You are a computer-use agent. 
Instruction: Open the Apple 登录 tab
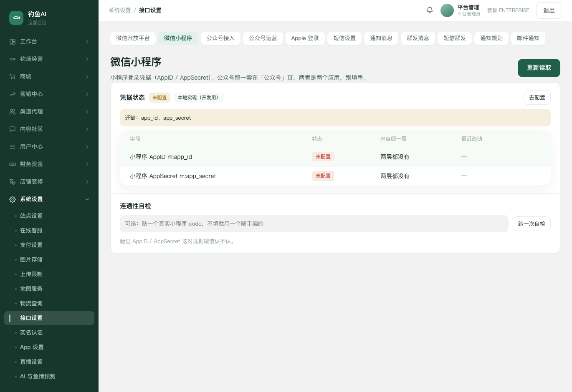coord(305,38)
